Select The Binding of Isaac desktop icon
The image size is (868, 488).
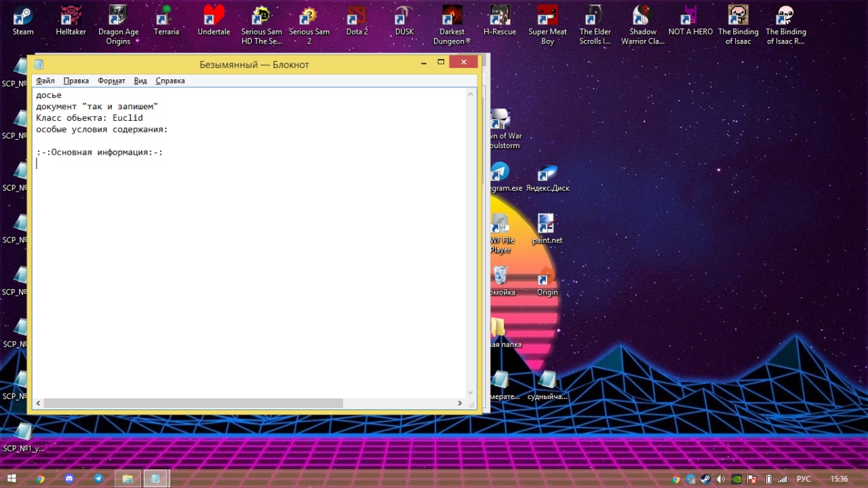tap(738, 25)
